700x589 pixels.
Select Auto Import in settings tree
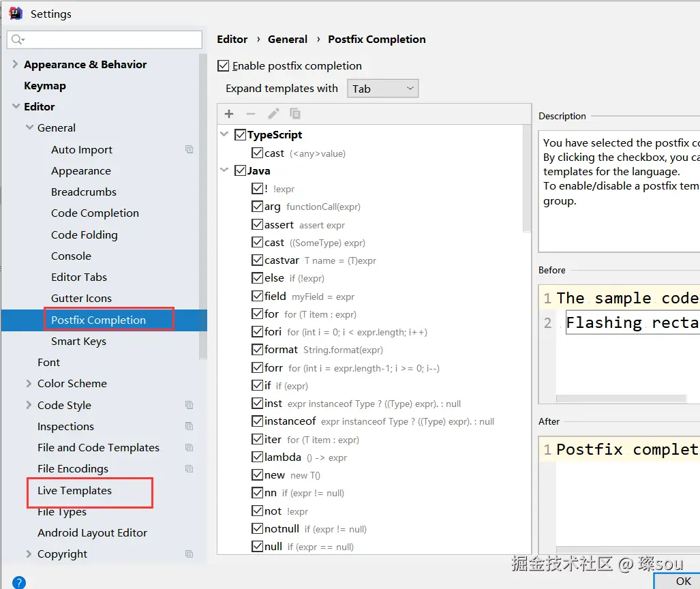tap(82, 149)
